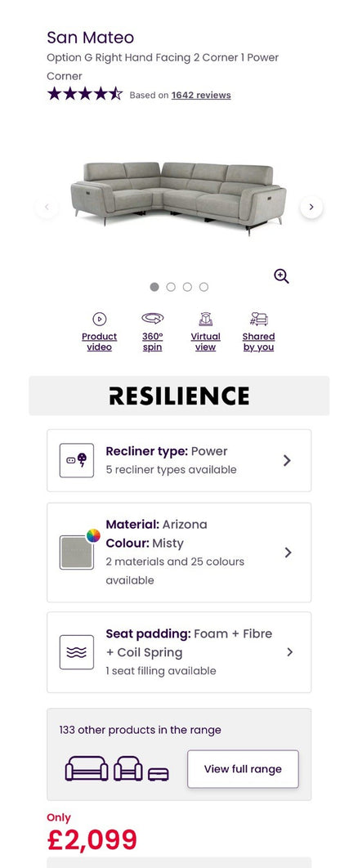Click the Misty colour swatch
340x868 pixels.
76,552
